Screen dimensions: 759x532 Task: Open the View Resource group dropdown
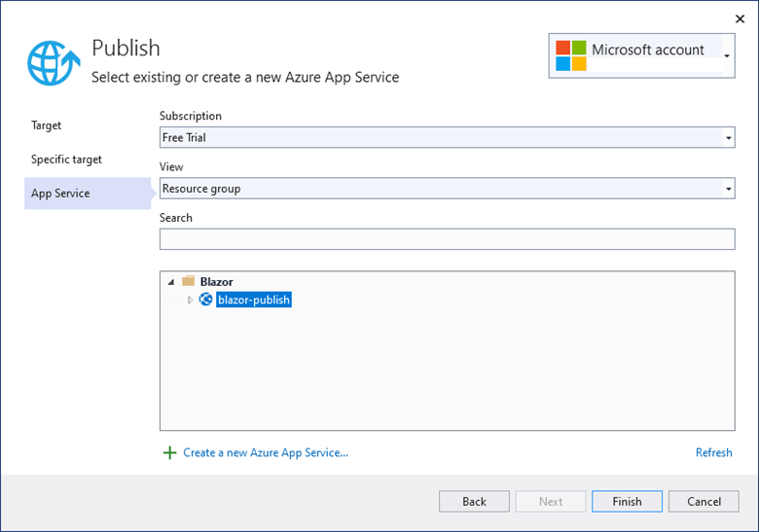(728, 189)
